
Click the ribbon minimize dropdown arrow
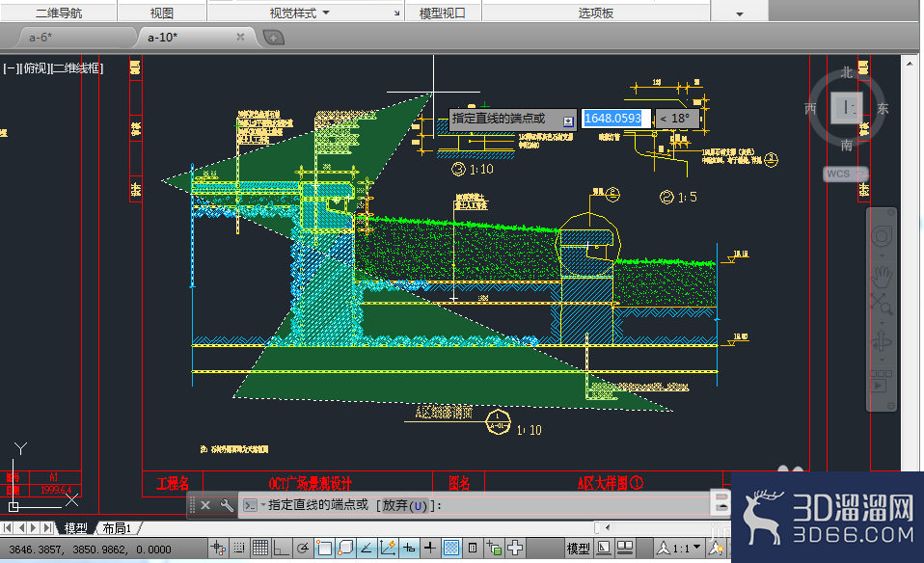point(740,13)
